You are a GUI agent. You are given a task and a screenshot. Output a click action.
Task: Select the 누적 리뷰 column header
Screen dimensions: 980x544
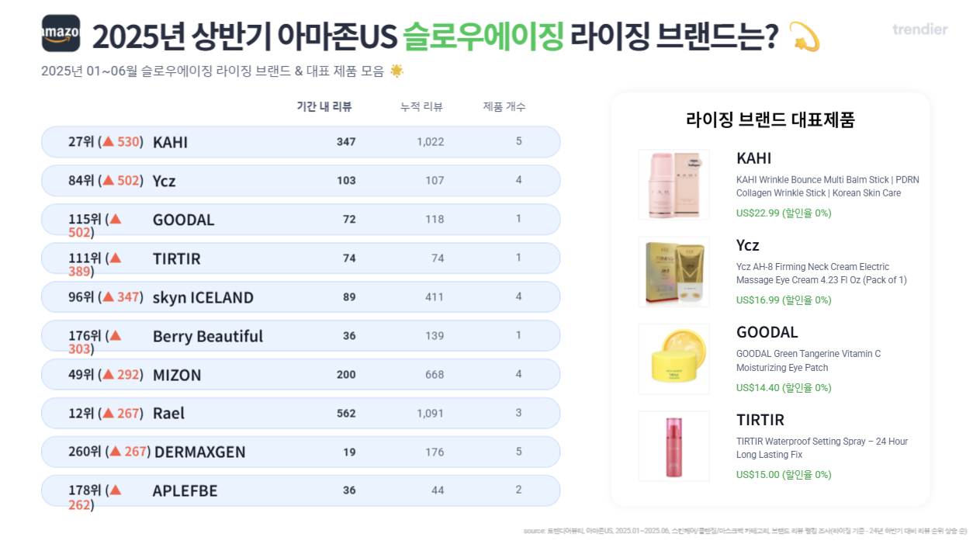click(421, 106)
